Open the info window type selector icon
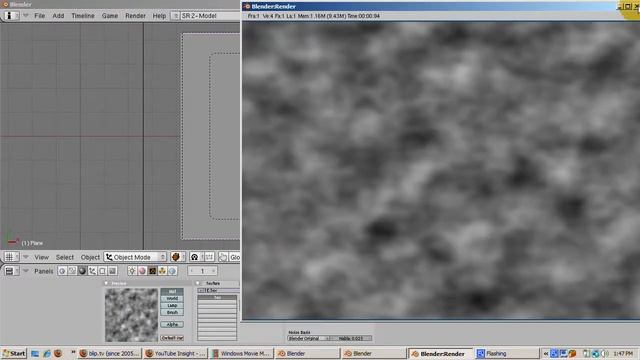The width and height of the screenshot is (640, 360). [x=11, y=16]
